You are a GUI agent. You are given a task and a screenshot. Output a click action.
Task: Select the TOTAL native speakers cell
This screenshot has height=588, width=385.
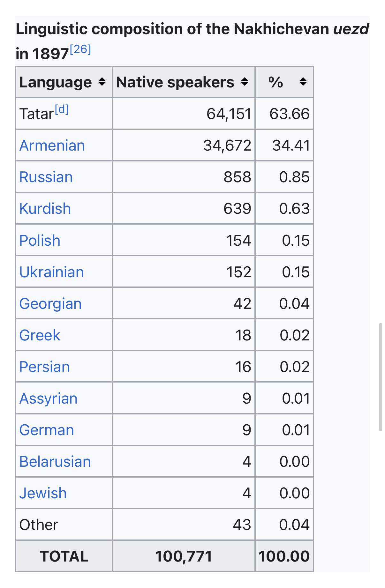coord(184,556)
